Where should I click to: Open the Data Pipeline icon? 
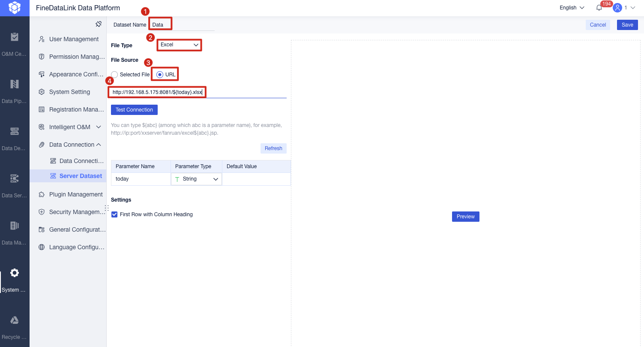click(x=15, y=84)
